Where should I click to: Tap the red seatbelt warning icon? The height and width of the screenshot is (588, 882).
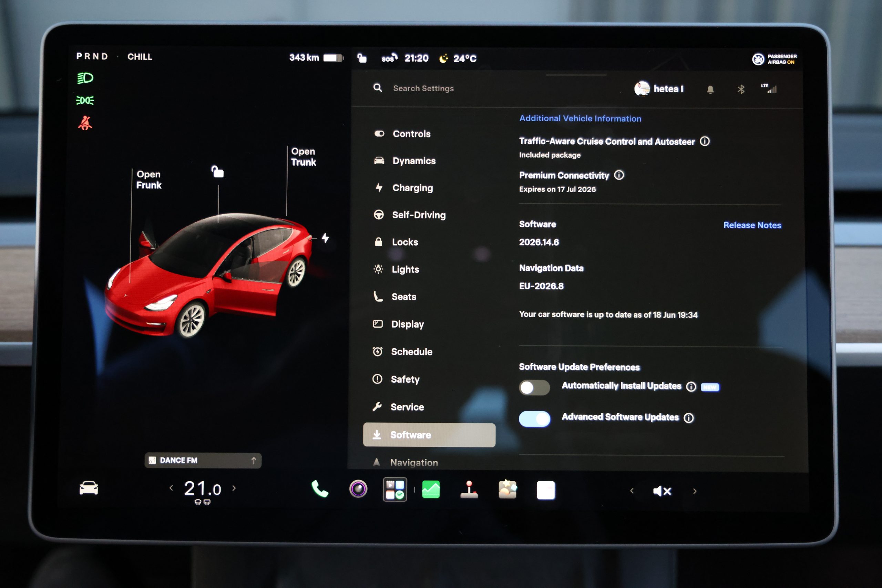(x=85, y=123)
